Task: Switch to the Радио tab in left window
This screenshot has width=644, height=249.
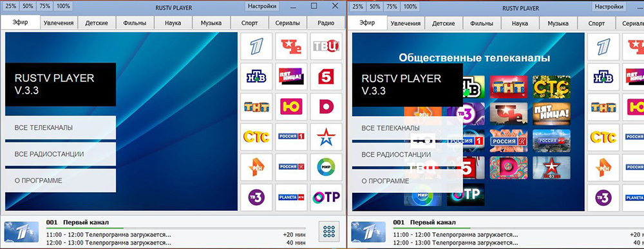Action: tap(326, 23)
